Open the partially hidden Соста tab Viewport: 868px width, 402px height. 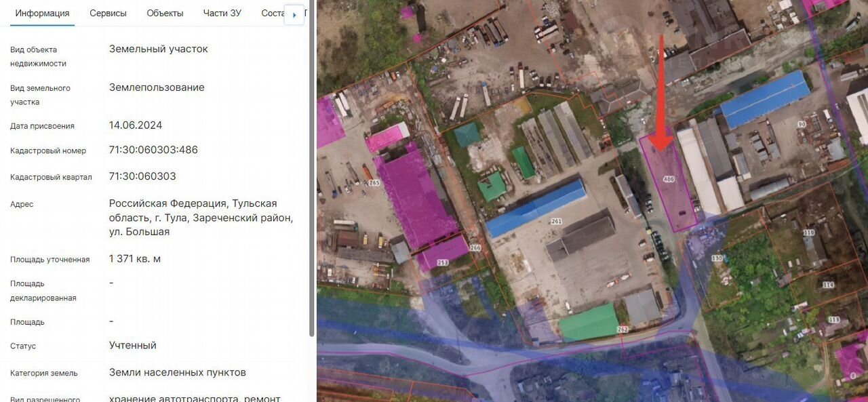pos(272,14)
